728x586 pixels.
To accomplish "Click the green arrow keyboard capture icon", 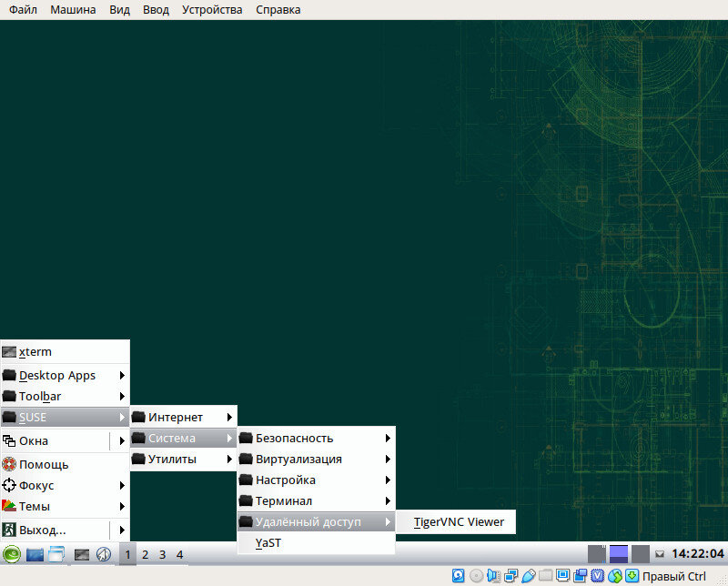I will 632,576.
